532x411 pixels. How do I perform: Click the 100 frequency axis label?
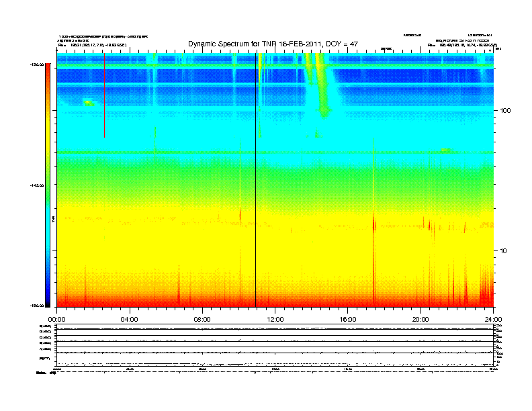[x=505, y=111]
